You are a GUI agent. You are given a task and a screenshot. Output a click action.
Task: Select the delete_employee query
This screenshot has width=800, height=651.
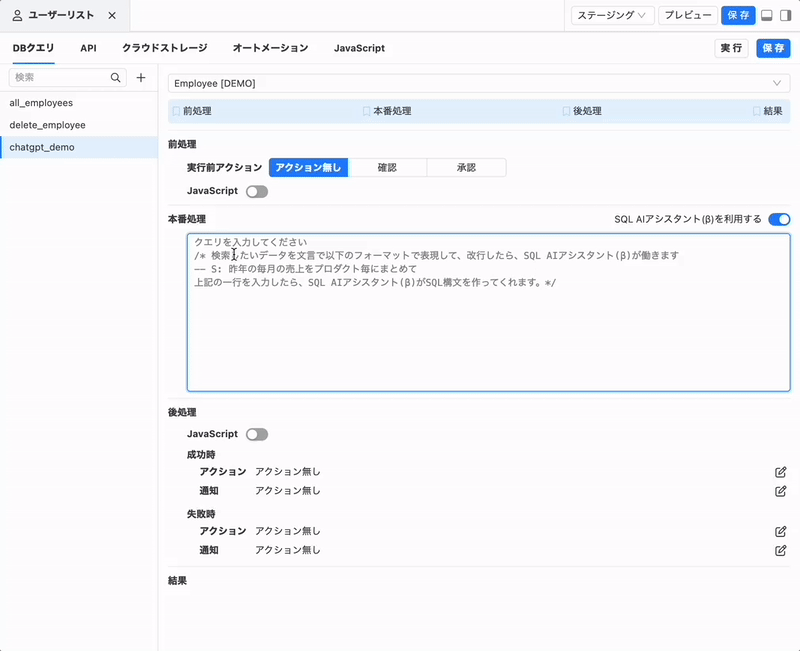pos(79,125)
